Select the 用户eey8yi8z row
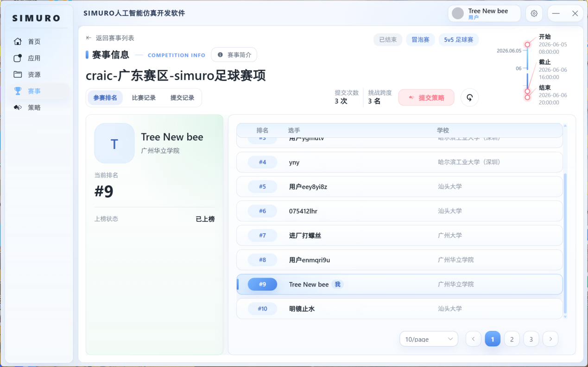 click(399, 187)
